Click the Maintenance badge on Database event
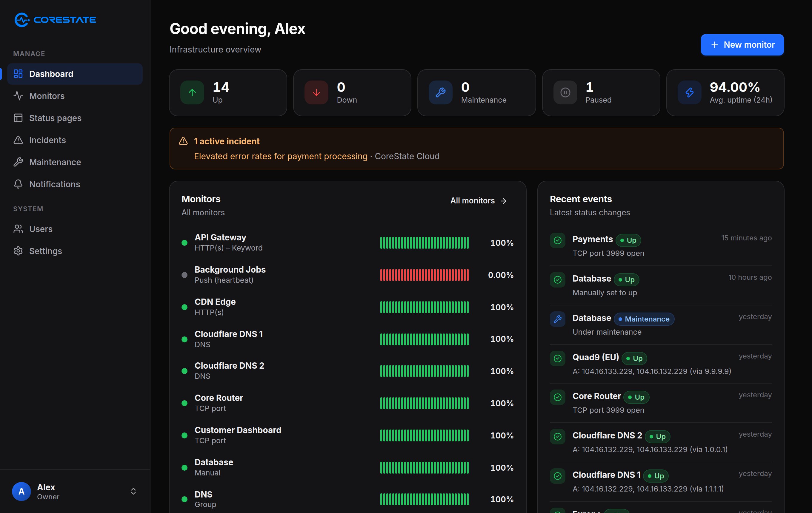Viewport: 812px width, 513px height. (644, 319)
